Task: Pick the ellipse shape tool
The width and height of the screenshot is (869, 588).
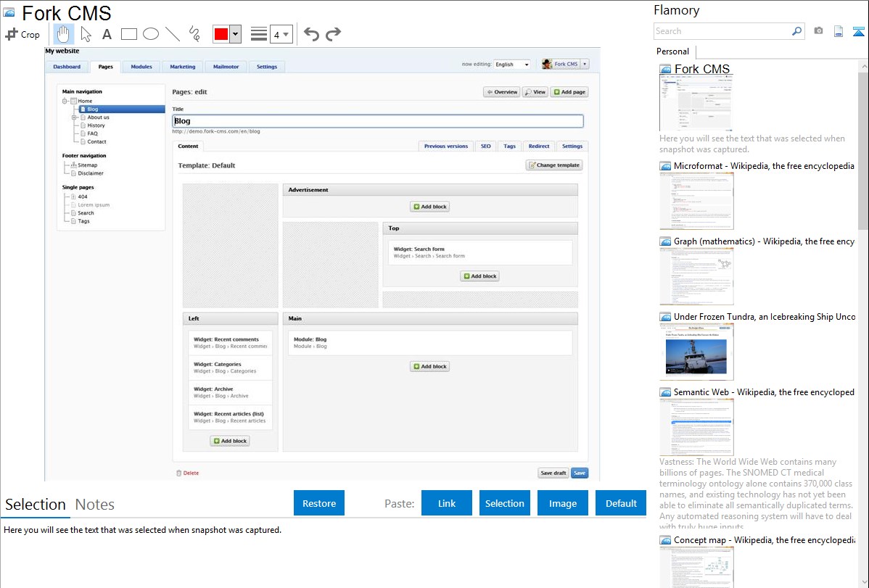Action: pos(151,34)
